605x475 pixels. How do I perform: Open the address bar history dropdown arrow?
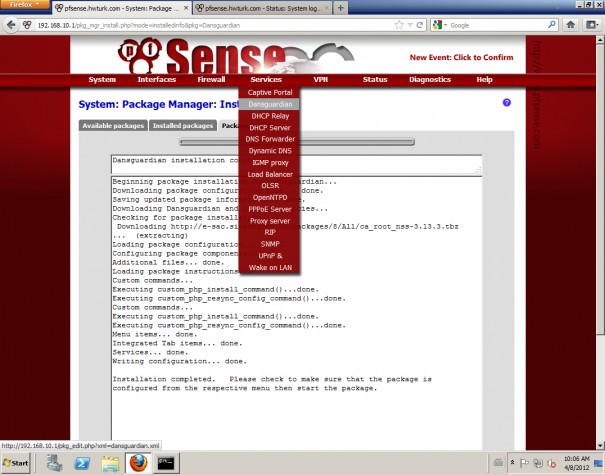coord(410,25)
